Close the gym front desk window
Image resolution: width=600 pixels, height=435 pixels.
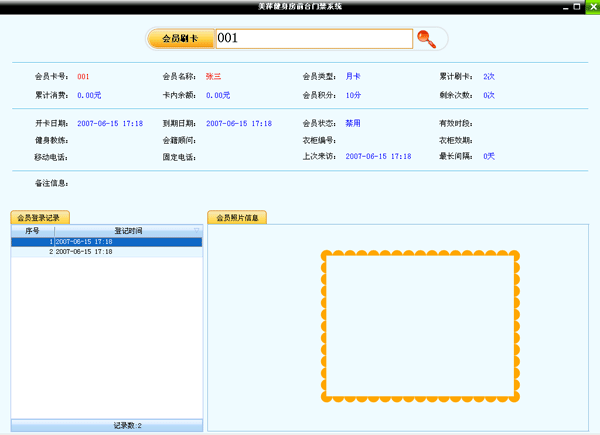[x=591, y=6]
